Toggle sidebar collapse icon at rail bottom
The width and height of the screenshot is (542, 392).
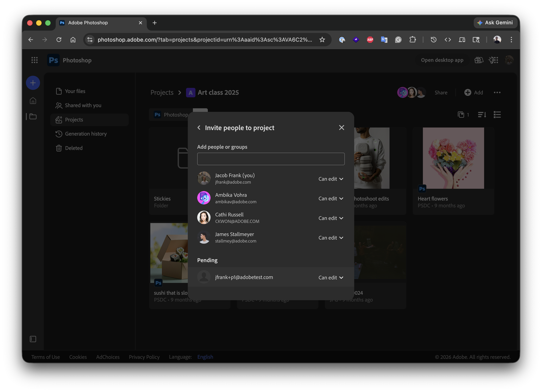click(33, 339)
